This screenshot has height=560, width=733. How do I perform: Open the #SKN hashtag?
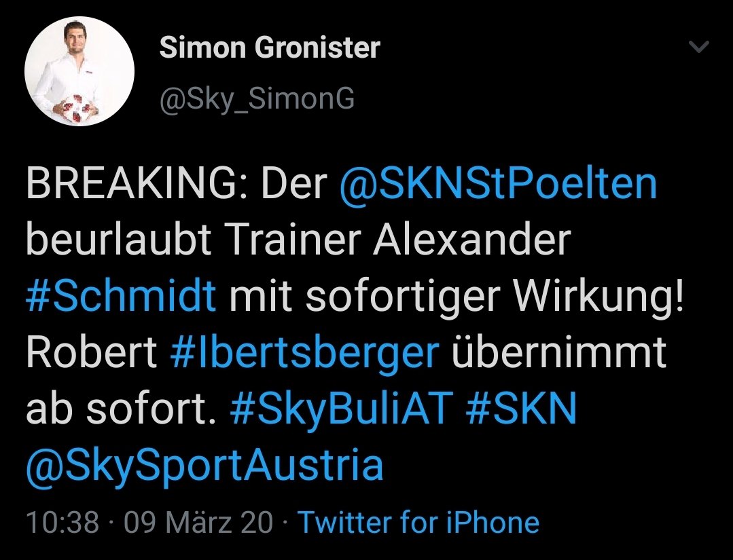coord(521,407)
